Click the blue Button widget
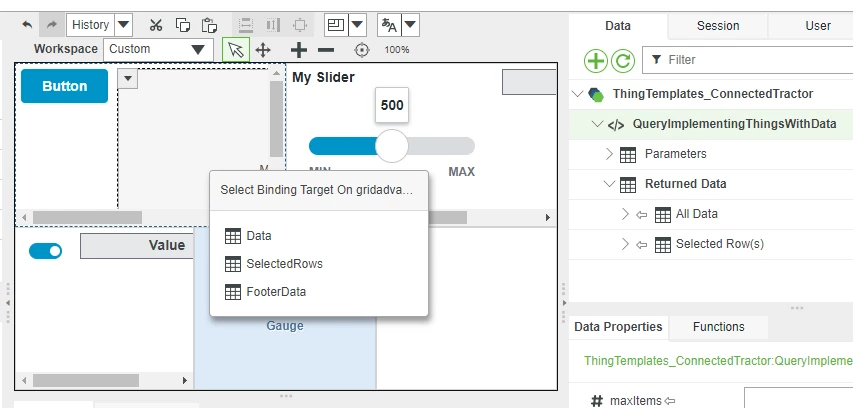853x408 pixels. point(64,86)
